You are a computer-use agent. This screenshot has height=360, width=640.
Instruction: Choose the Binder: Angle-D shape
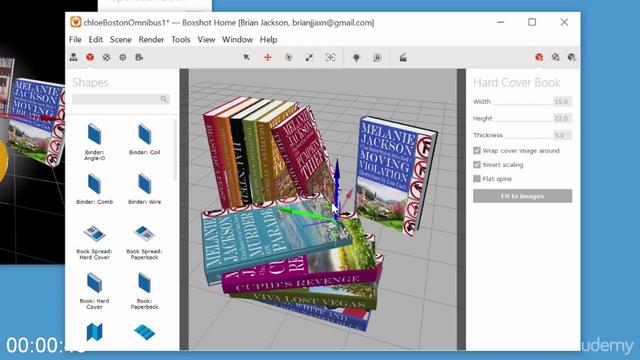click(94, 142)
